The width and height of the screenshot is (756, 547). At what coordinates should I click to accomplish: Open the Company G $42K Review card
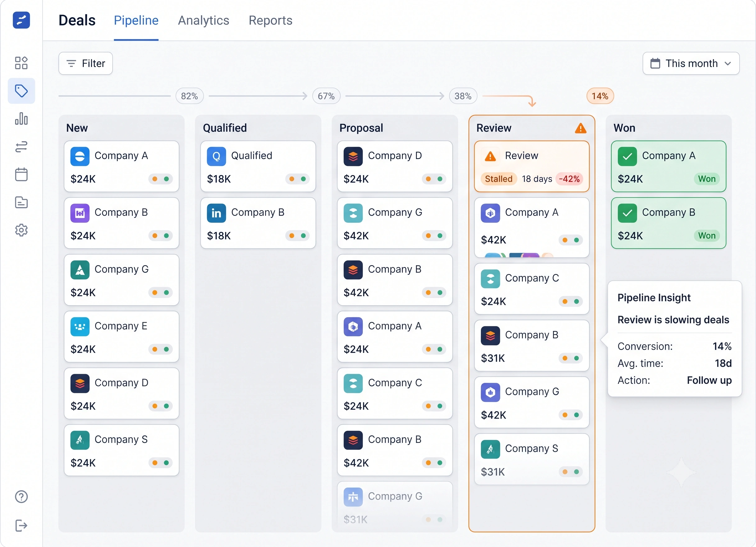[x=532, y=402]
